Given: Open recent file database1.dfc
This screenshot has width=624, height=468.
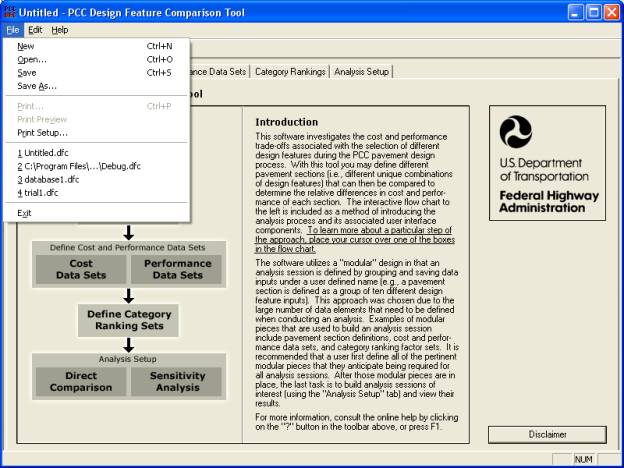Looking at the screenshot, I should (96, 179).
